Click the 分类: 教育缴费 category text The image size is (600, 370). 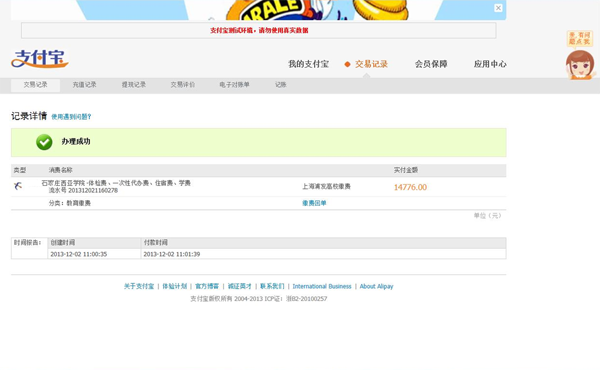pos(70,203)
